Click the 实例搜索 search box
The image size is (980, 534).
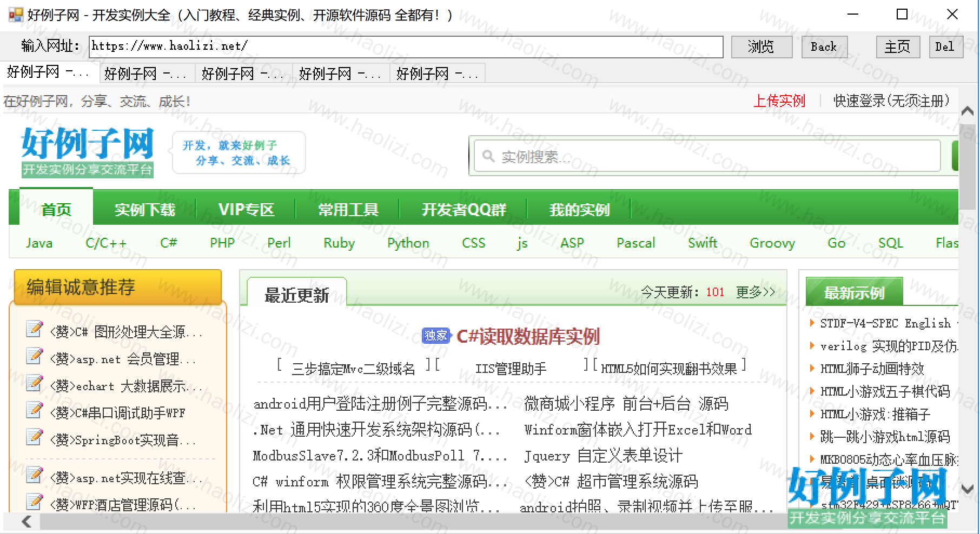[707, 156]
